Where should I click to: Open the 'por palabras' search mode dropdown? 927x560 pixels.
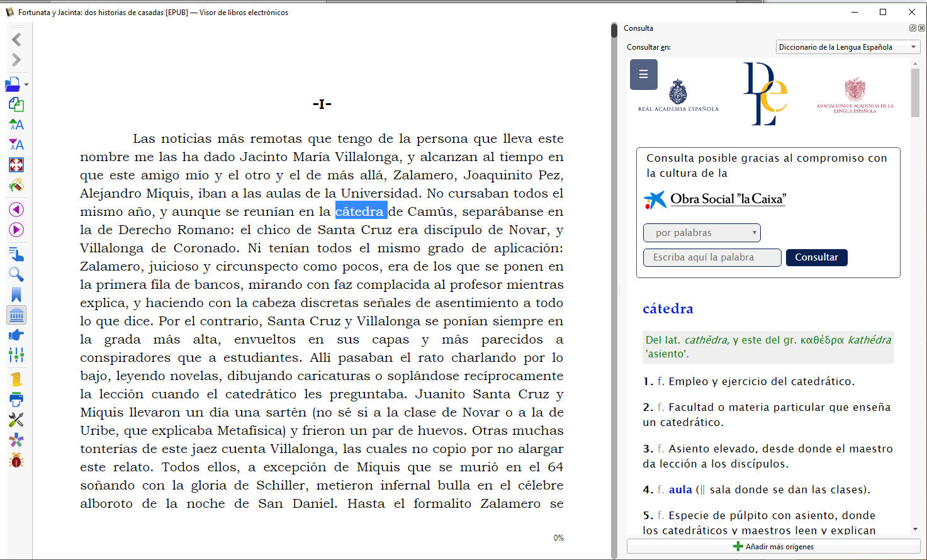(x=702, y=233)
